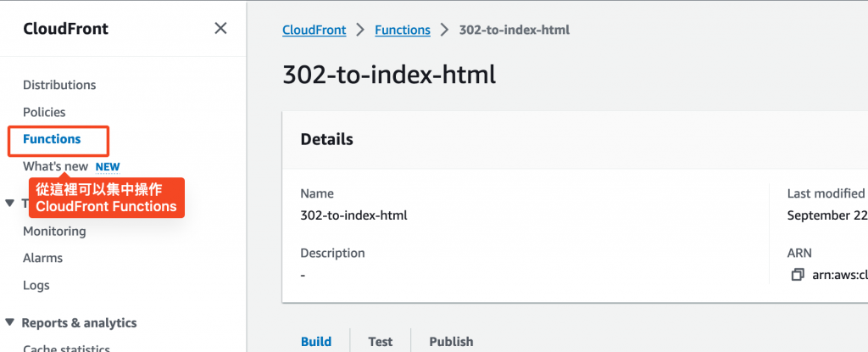Screen dimensions: 868x352
Task: Click the Details panel header
Action: 327,139
